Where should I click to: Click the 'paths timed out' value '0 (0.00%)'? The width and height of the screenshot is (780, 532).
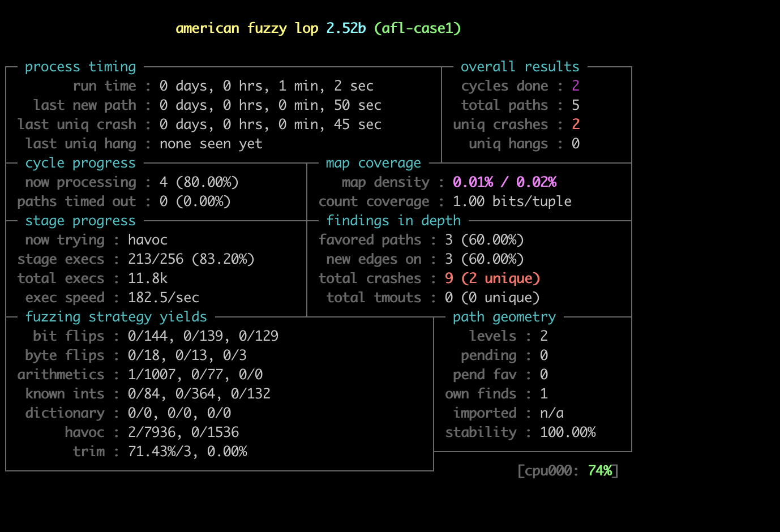pyautogui.click(x=195, y=201)
